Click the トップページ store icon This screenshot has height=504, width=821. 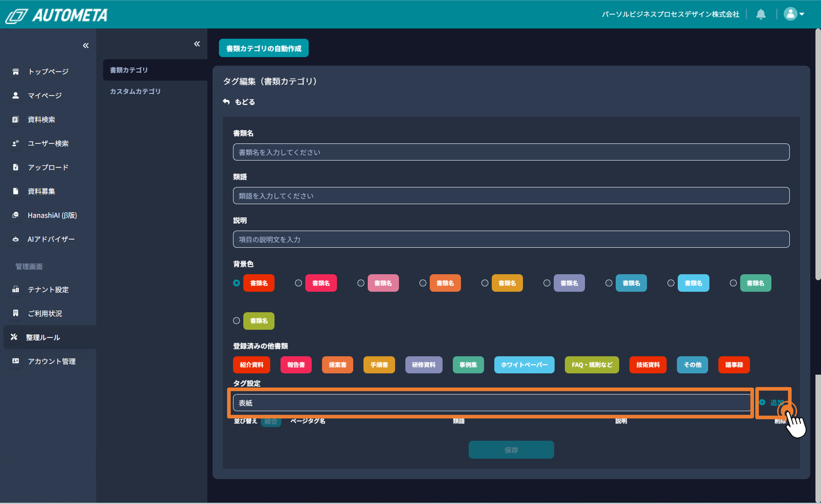(x=15, y=71)
